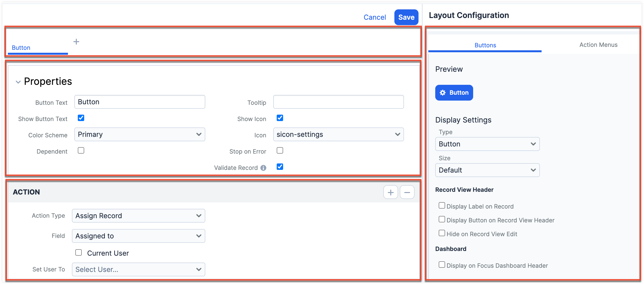Click into the Button Text field

[x=140, y=102]
